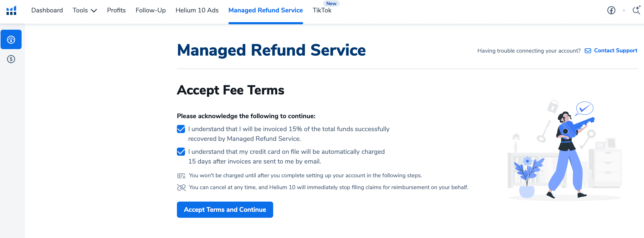Click the chevron next to Tools
Viewport: 644px width, 238px height.
pos(94,11)
